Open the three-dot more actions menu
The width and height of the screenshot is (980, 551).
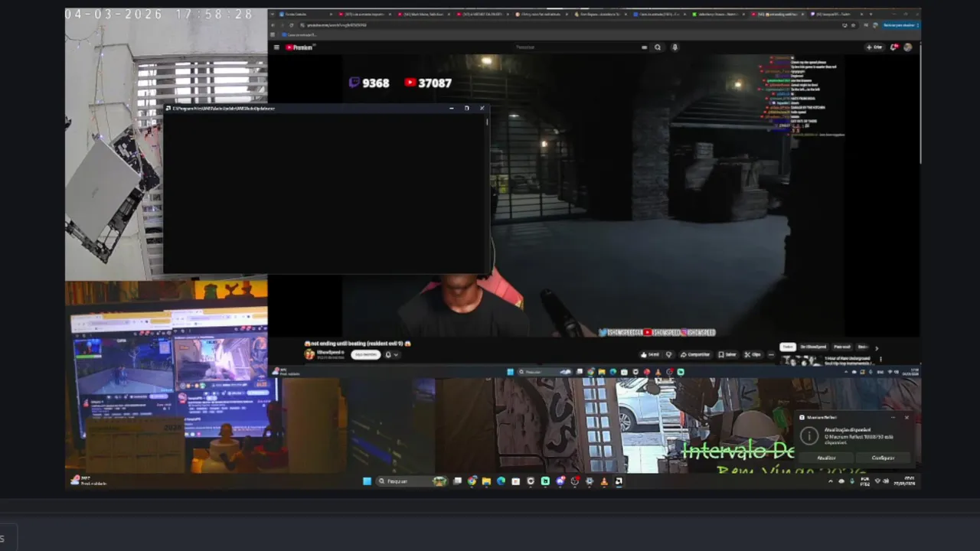tap(770, 354)
